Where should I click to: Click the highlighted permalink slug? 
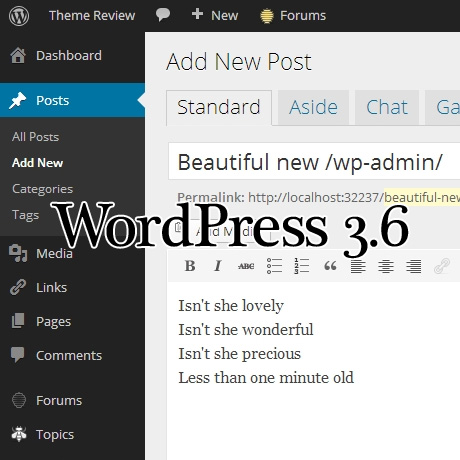[422, 197]
